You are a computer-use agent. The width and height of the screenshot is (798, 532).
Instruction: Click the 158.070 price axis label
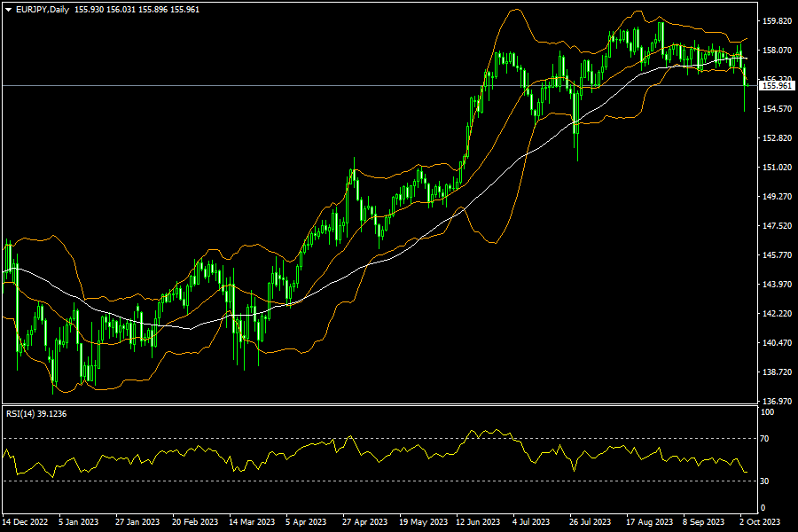tap(777, 50)
